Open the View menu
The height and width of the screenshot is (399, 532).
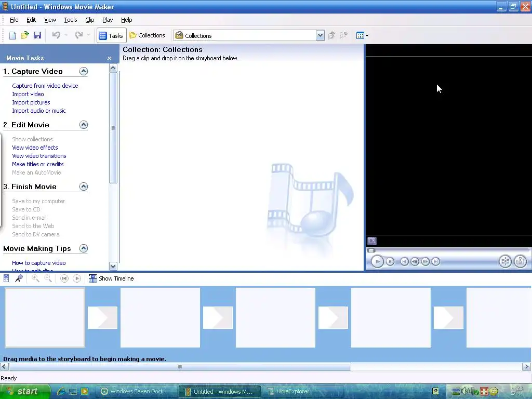tap(50, 20)
